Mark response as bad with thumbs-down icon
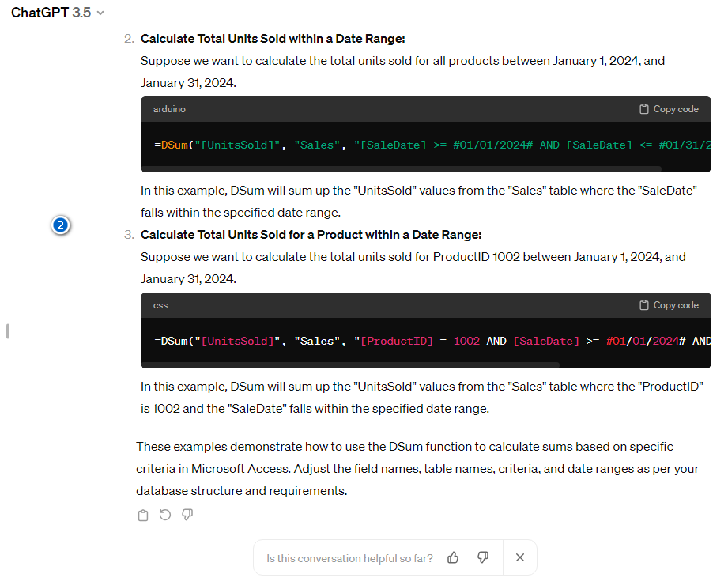 coord(187,515)
